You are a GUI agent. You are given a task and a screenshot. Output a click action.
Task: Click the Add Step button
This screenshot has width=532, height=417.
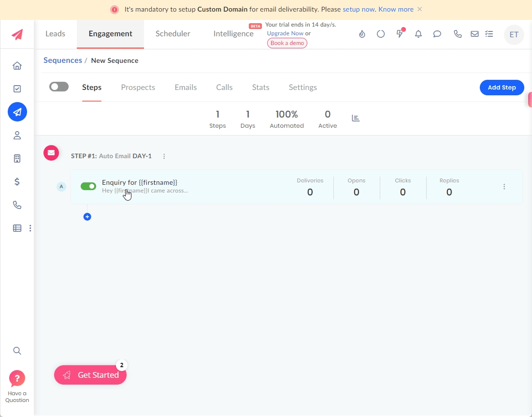point(502,88)
